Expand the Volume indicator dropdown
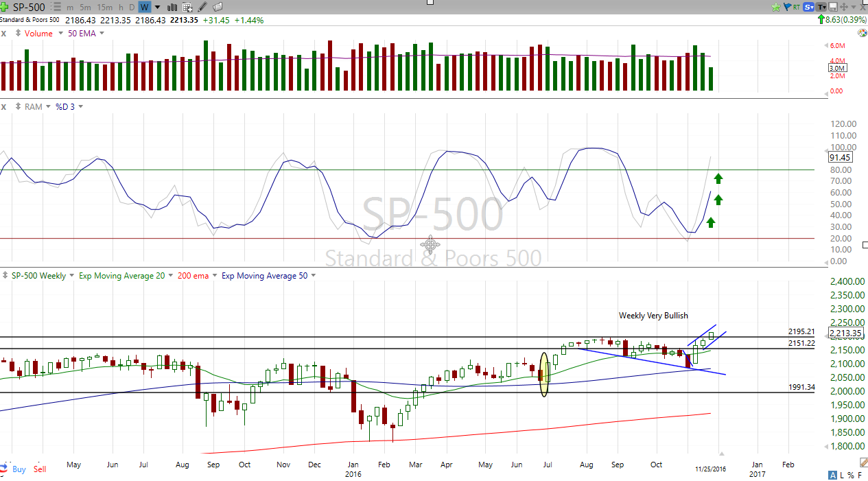The height and width of the screenshot is (481, 868). 60,33
